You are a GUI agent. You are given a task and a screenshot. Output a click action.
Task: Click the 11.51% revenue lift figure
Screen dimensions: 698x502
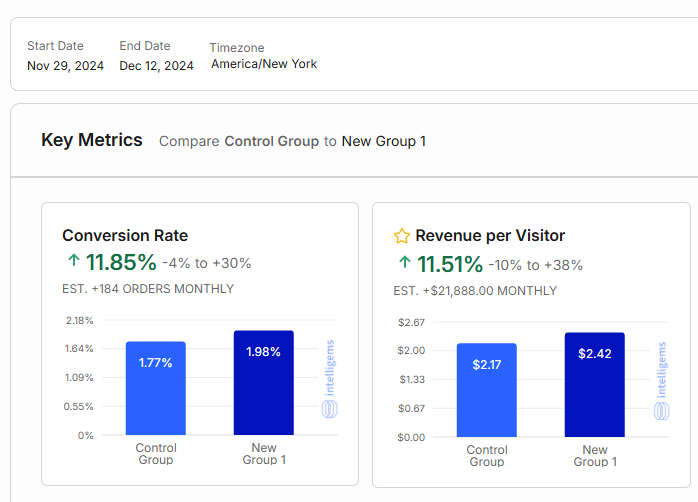(x=450, y=264)
